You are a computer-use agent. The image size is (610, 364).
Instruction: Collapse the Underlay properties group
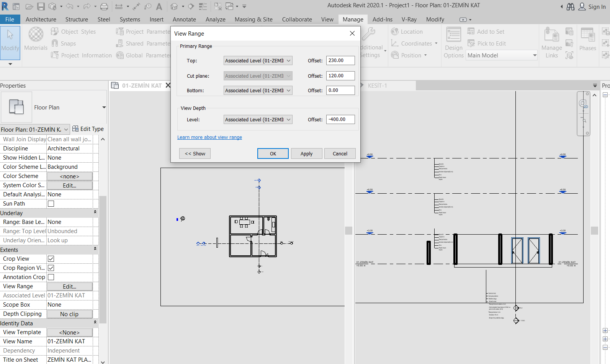[95, 213]
